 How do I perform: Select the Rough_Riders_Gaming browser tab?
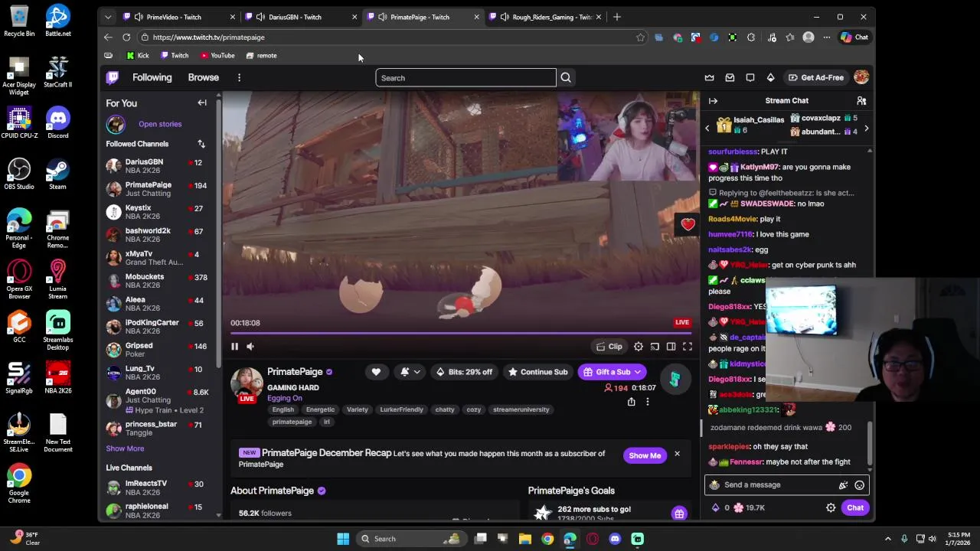tap(545, 17)
